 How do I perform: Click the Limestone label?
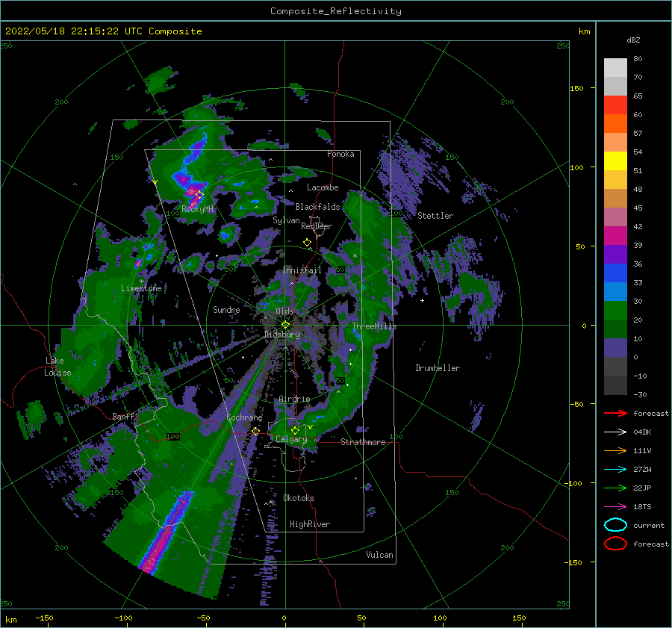pos(141,288)
